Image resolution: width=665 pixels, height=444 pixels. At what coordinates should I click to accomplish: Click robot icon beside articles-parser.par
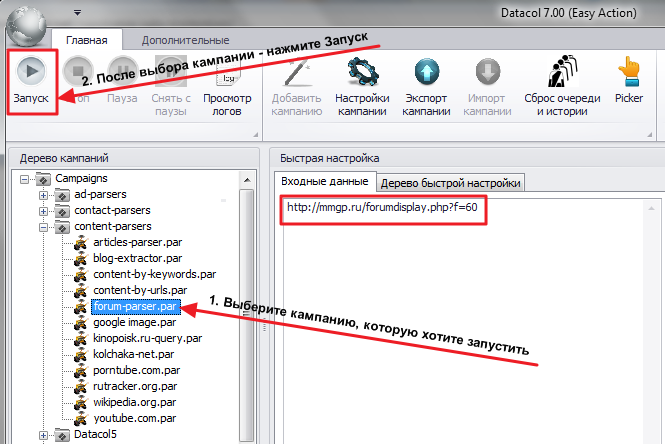[81, 243]
